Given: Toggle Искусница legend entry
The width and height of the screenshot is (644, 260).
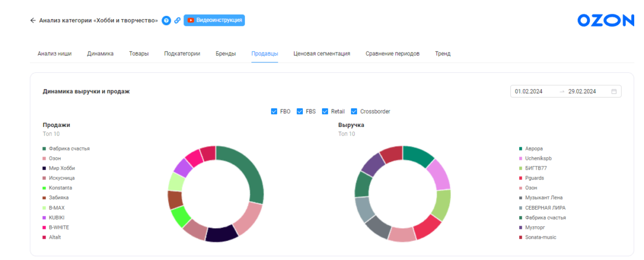Looking at the screenshot, I should [58, 178].
